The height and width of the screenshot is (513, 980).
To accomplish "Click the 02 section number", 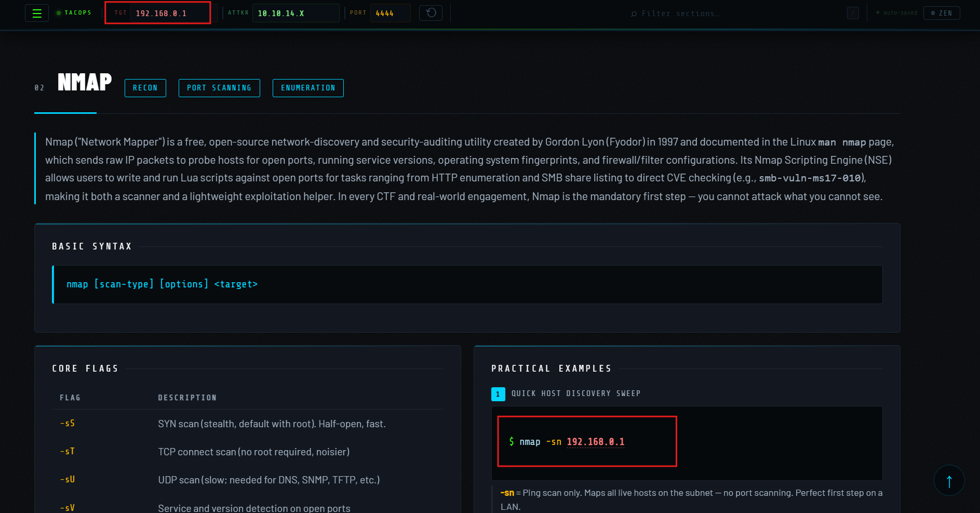I will [39, 88].
